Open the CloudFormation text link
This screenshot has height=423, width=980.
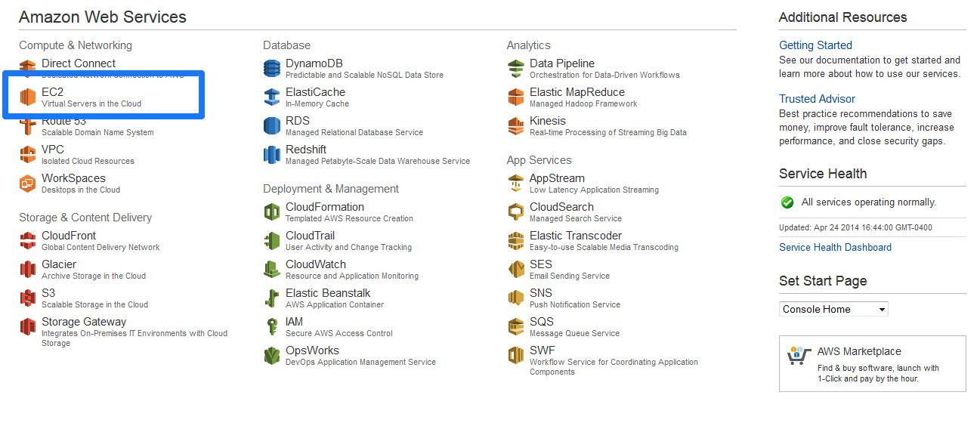(x=325, y=207)
